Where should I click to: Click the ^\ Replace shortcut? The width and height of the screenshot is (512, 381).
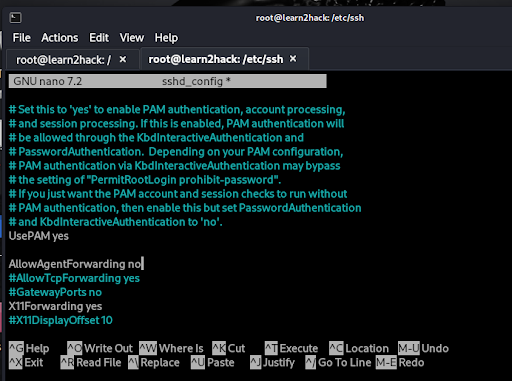(x=154, y=363)
